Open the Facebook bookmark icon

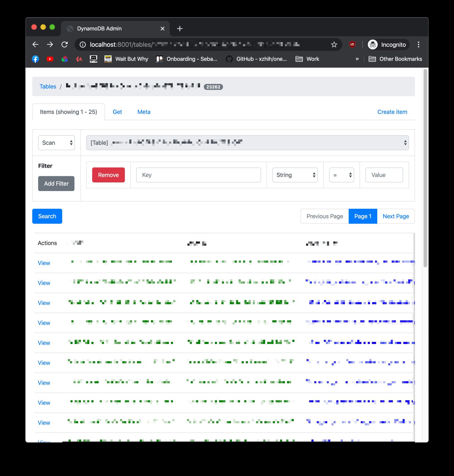pyautogui.click(x=35, y=59)
